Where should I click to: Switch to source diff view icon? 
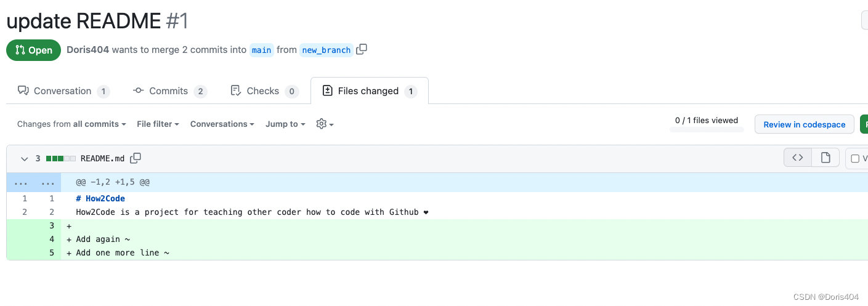798,158
